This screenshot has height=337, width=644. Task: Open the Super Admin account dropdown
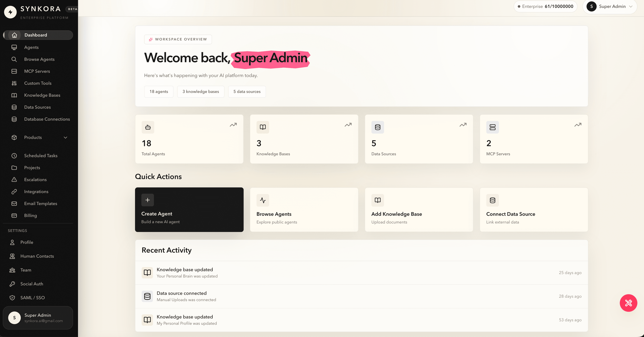point(609,7)
